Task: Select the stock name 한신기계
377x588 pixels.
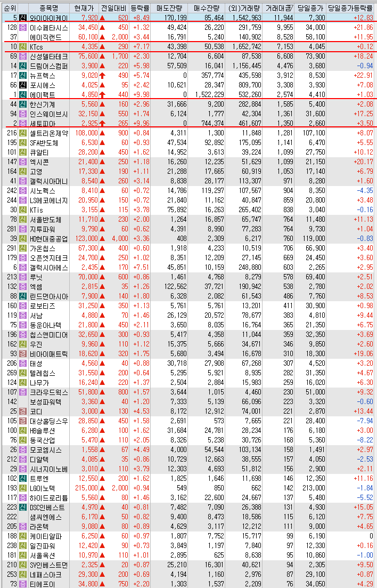Action: click(43, 104)
